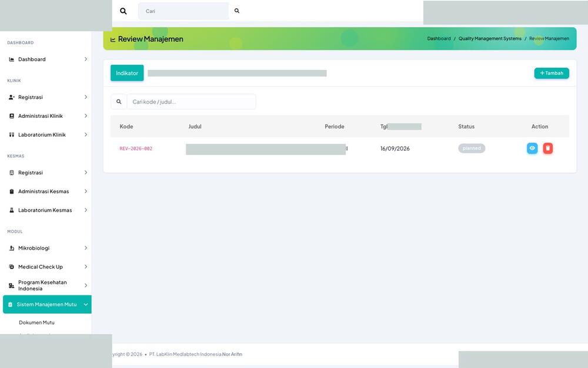Click PT. LabKlin Medlabtech Indonesia footer text

coord(185,354)
